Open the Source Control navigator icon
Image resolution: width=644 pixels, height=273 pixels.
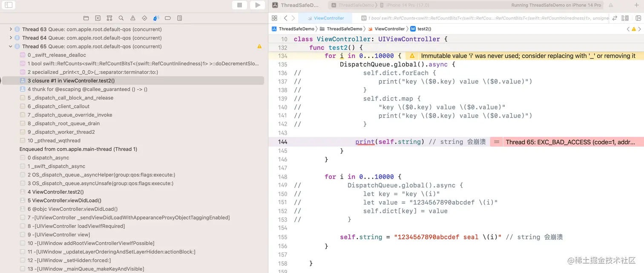pyautogui.click(x=98, y=18)
